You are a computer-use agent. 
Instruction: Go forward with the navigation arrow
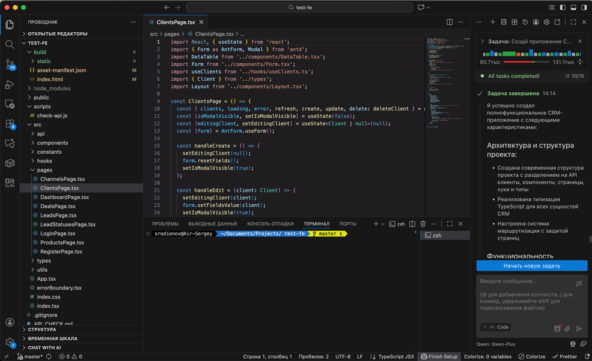177,7
